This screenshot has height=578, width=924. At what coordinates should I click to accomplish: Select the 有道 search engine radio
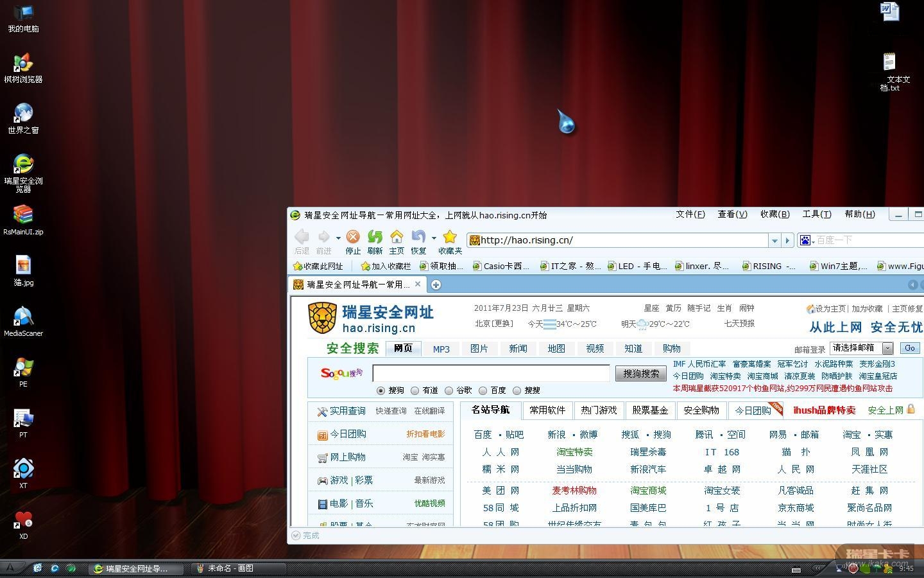pyautogui.click(x=415, y=390)
